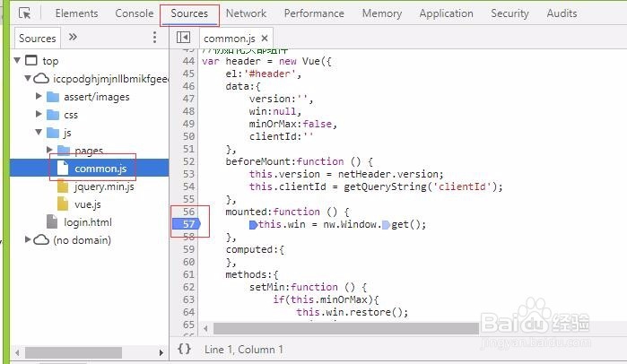Click the jquery.min.js file icon
The image size is (627, 364).
pos(63,186)
